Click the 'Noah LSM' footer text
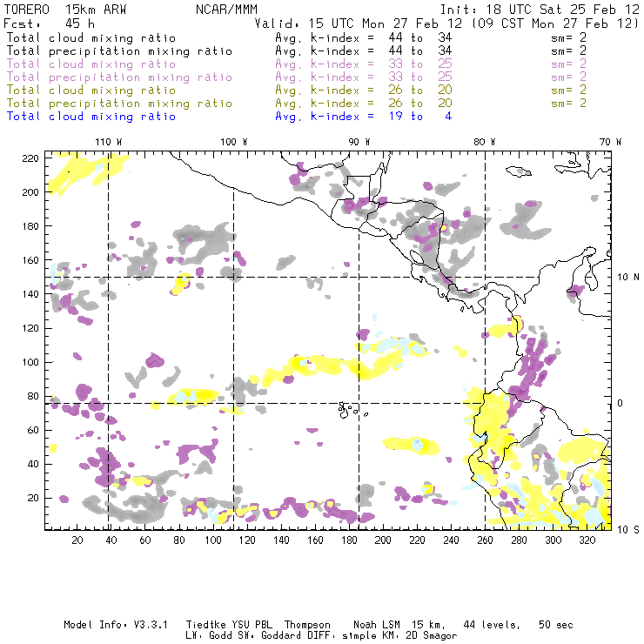Screen dimensions: 644x644 click(377, 625)
